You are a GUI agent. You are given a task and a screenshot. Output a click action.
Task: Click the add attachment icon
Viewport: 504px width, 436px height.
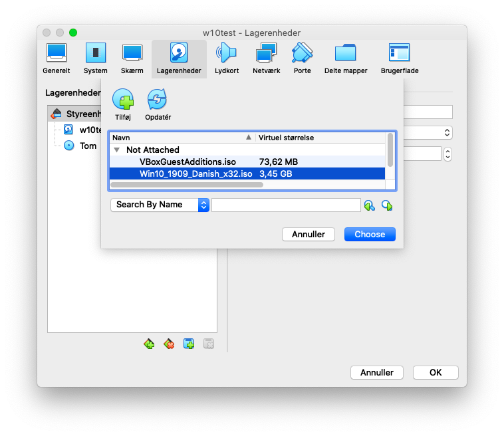189,344
